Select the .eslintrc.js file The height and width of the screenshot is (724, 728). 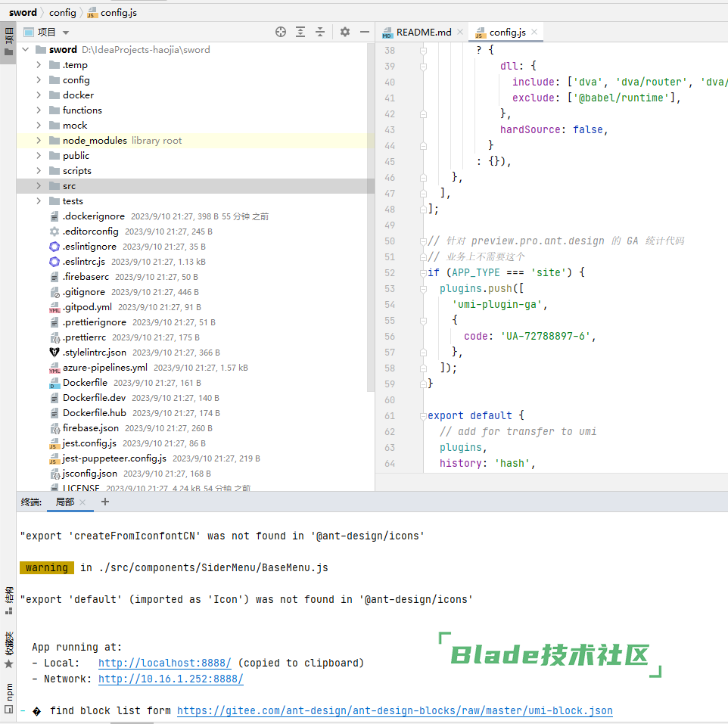(x=84, y=262)
